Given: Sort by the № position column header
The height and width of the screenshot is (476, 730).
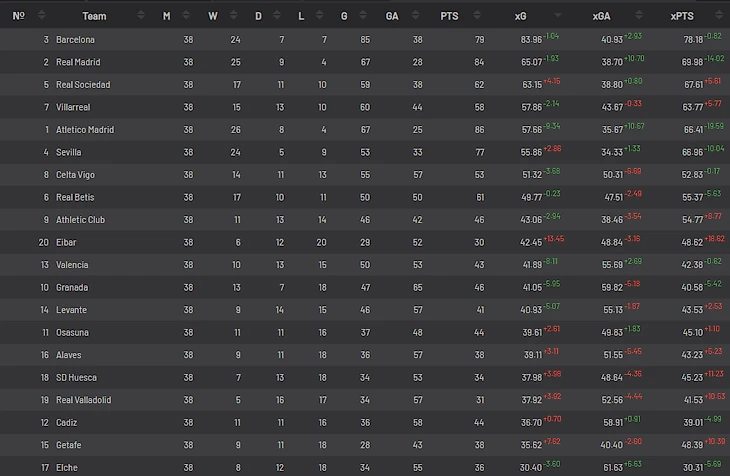Looking at the screenshot, I should [x=18, y=15].
